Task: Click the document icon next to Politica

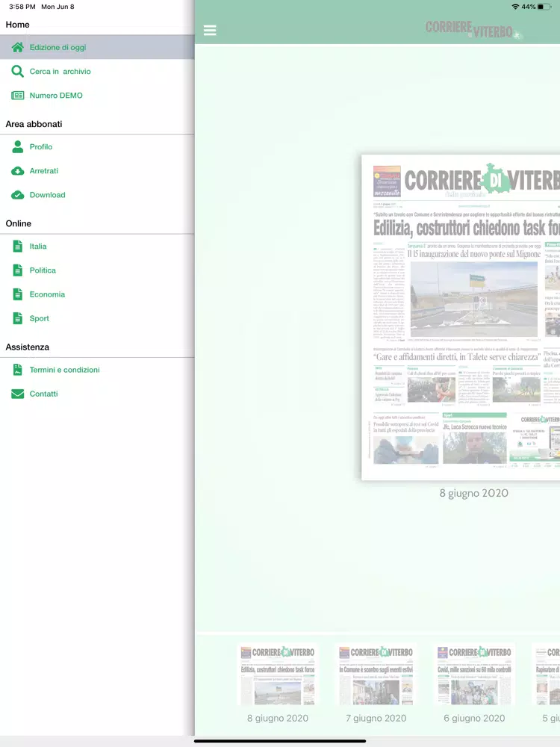Action: tap(18, 270)
